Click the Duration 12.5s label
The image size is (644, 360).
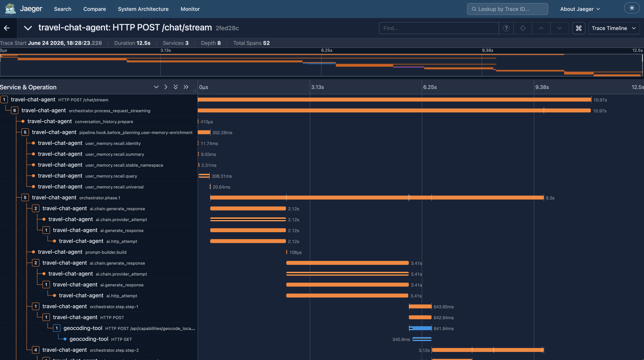(x=132, y=43)
